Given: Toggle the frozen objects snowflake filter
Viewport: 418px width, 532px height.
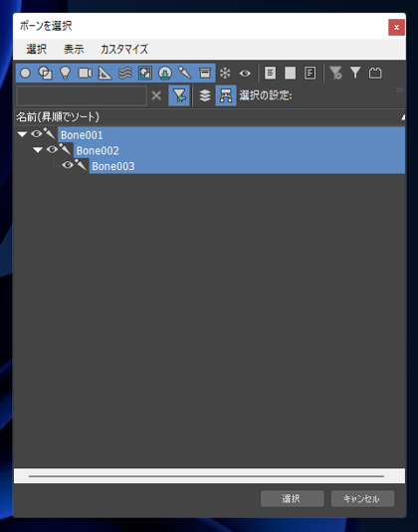Looking at the screenshot, I should 225,73.
